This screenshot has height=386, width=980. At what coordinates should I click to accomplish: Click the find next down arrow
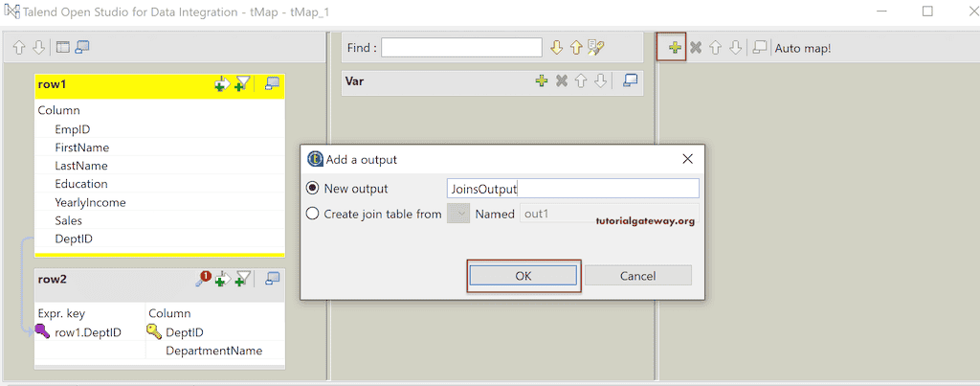click(557, 47)
